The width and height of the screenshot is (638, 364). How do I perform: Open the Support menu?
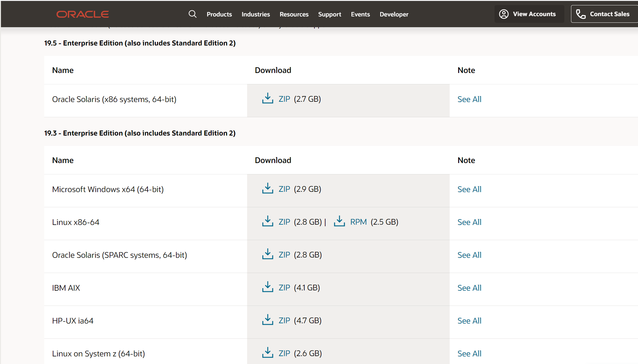coord(330,14)
